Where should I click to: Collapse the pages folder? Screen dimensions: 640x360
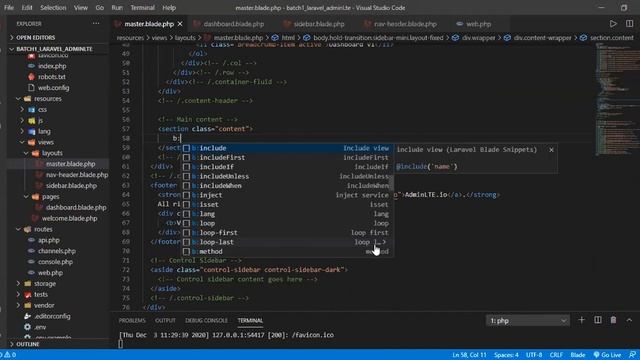click(50, 197)
